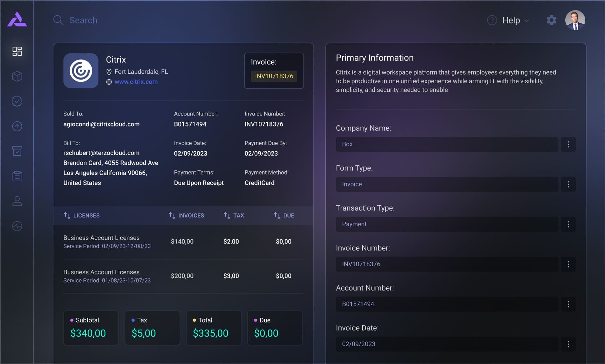The image size is (605, 364).
Task: Click the $140,00 invoice amount
Action: tap(182, 242)
